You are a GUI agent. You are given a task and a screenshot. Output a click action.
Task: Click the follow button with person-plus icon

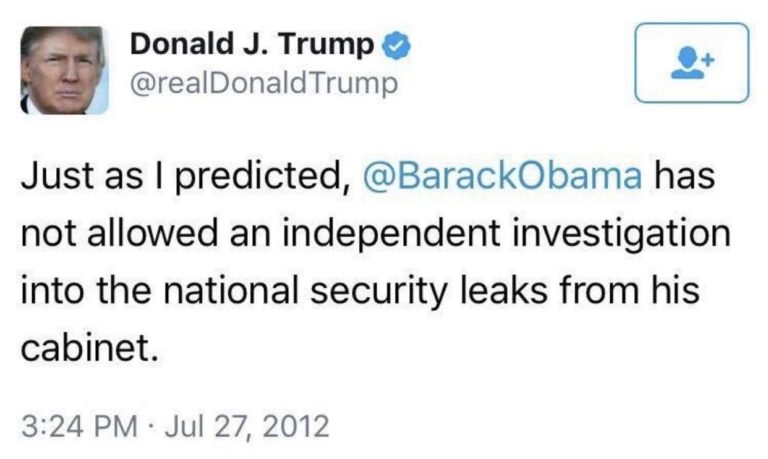click(x=691, y=62)
